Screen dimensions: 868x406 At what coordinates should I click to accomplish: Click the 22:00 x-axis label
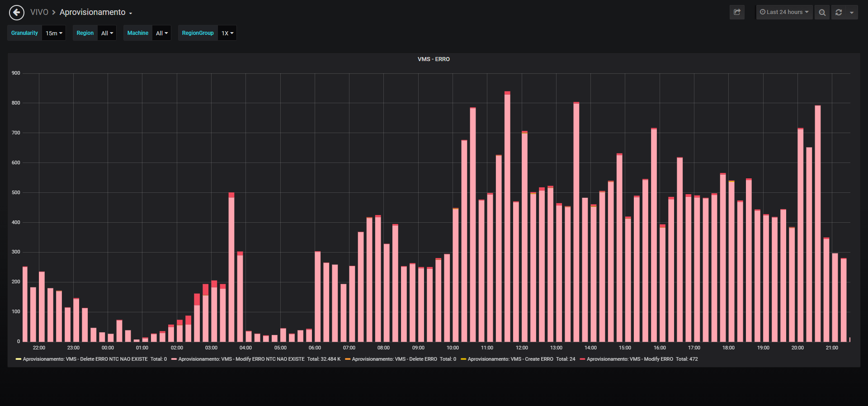[x=39, y=348]
